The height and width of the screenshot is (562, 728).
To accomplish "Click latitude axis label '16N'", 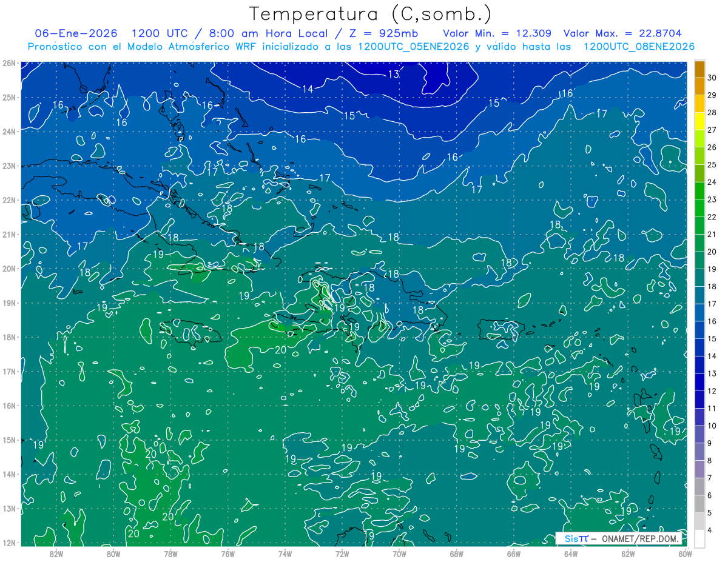I will click(9, 406).
